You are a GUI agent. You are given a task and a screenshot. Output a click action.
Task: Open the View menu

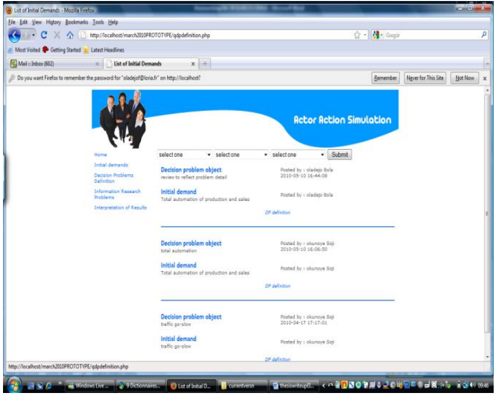click(37, 22)
